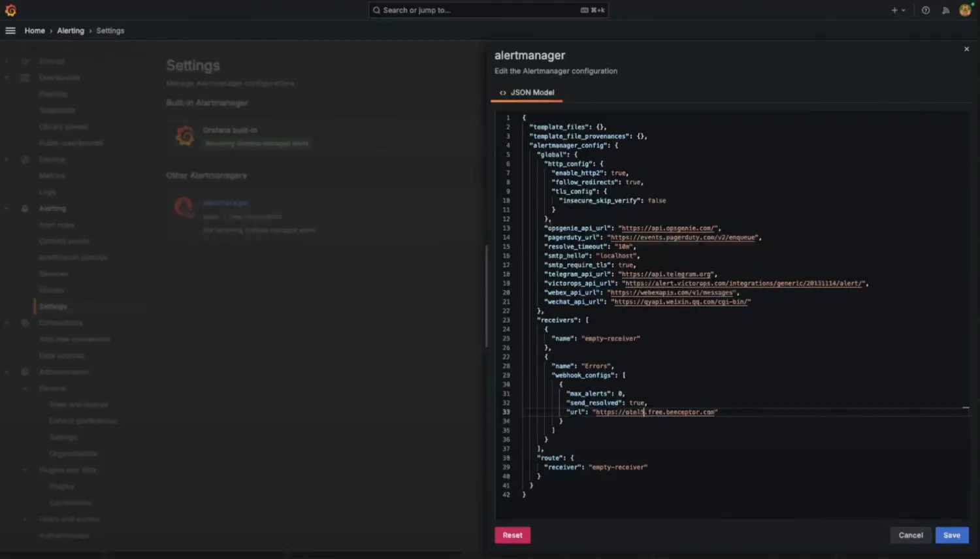The height and width of the screenshot is (559, 980).
Task: Open the news feed icon
Action: (x=945, y=10)
